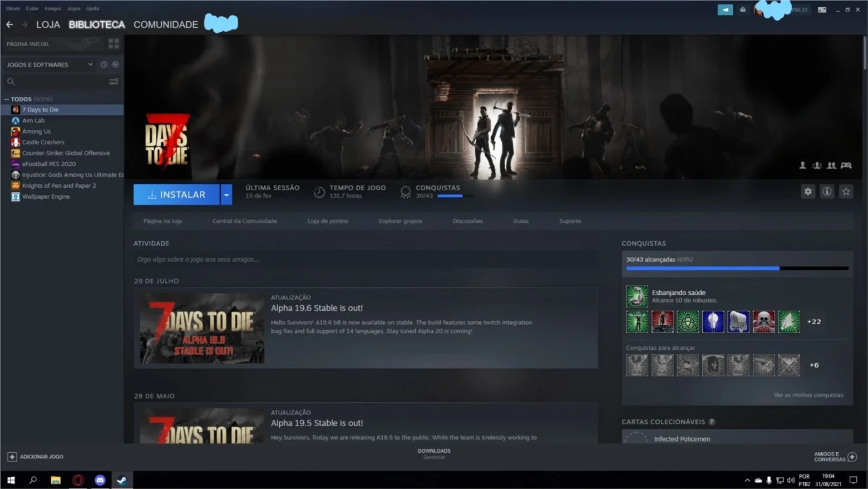Screen dimensions: 868x489
Task: Open Ver as minhas conquistas link
Action: [x=808, y=395]
